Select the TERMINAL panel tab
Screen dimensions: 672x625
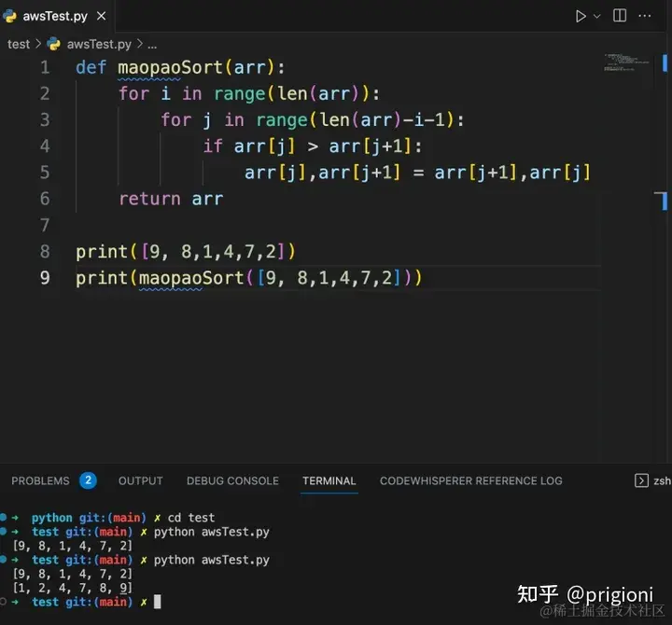(329, 480)
